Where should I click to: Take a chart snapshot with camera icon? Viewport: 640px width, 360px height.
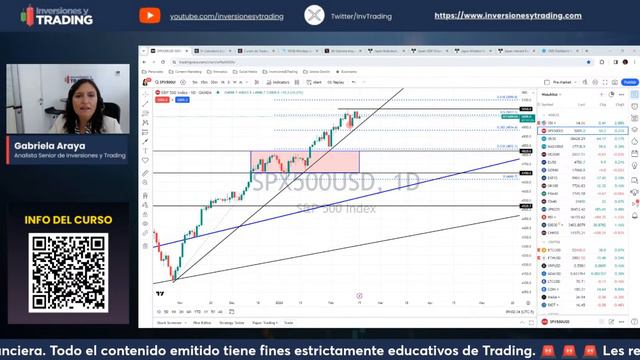tap(615, 82)
